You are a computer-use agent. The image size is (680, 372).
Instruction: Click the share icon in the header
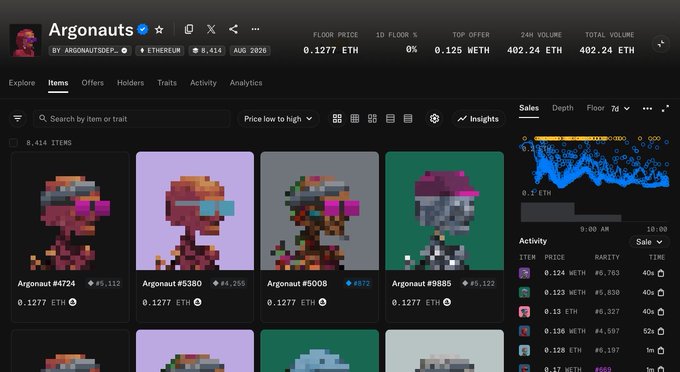coord(233,29)
